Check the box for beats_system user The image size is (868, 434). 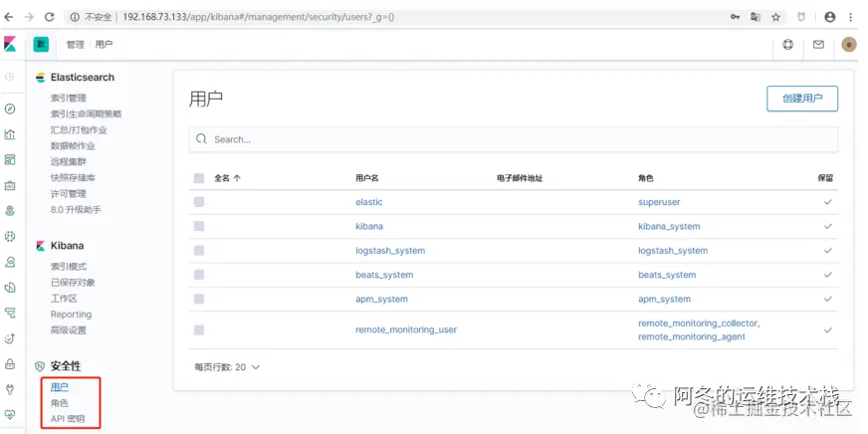(x=199, y=275)
